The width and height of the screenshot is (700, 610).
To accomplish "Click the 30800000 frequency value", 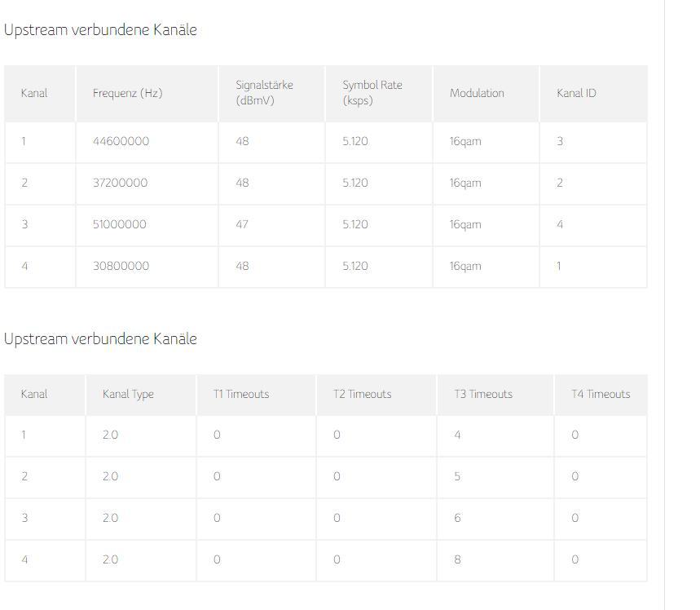I will (x=121, y=266).
